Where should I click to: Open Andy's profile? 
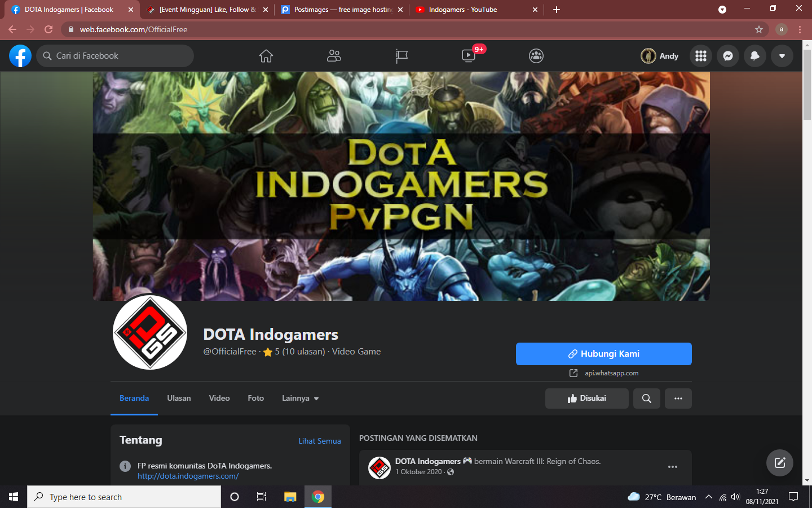point(660,56)
